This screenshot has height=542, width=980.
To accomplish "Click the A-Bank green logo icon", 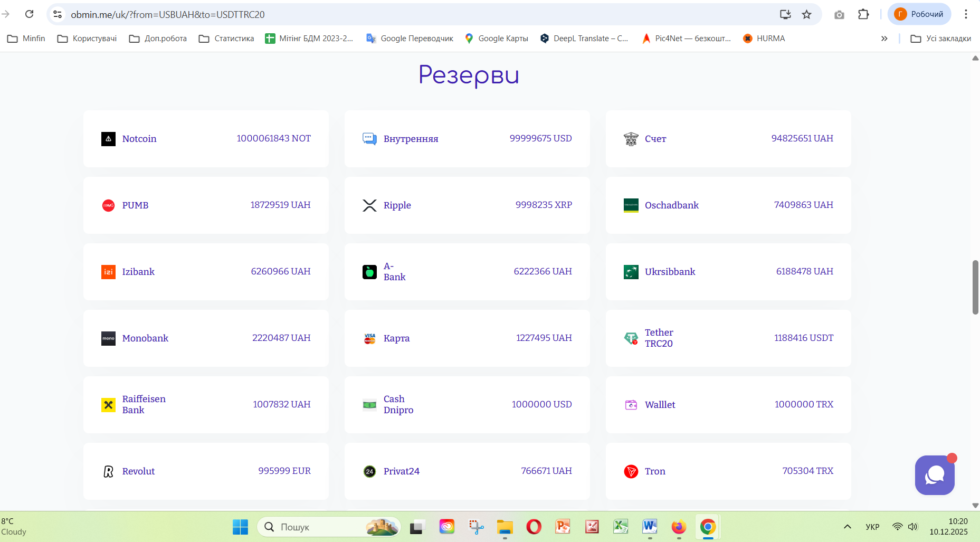I will [x=369, y=272].
